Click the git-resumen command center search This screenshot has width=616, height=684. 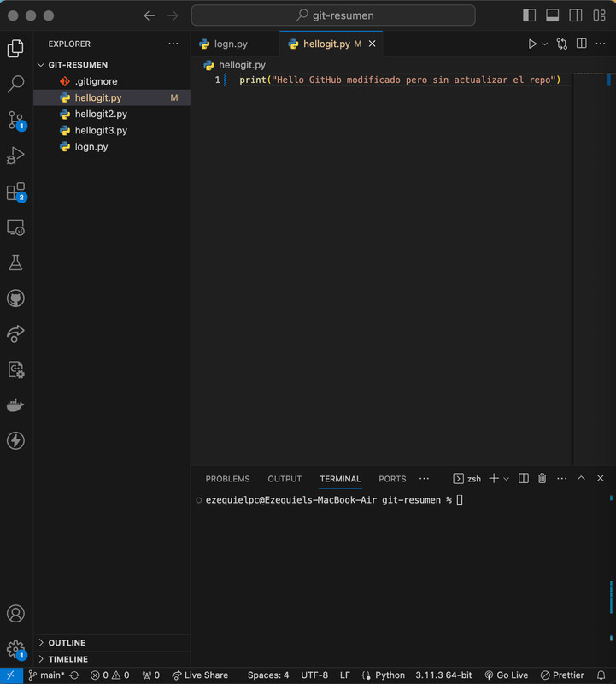click(x=333, y=15)
